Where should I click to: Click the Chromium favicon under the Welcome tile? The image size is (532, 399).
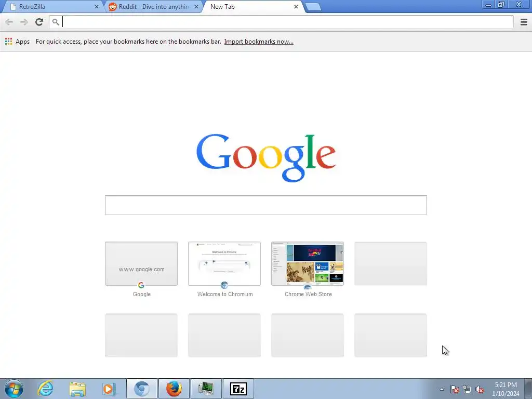(224, 285)
